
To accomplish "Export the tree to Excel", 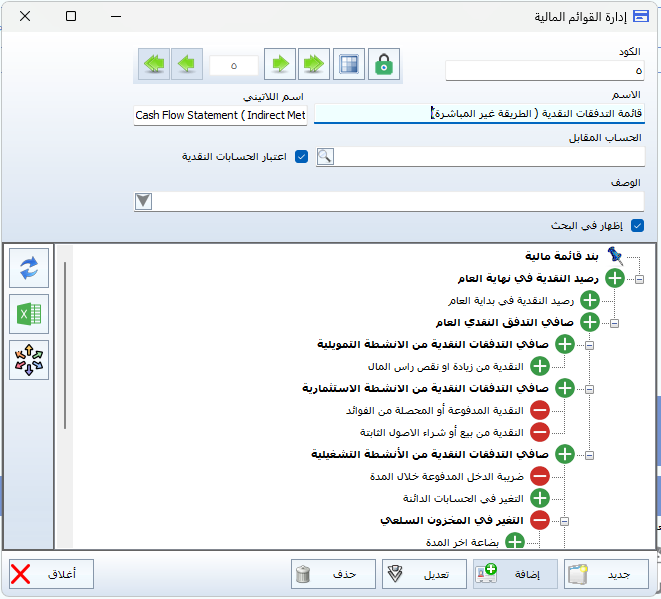I will (x=28, y=314).
